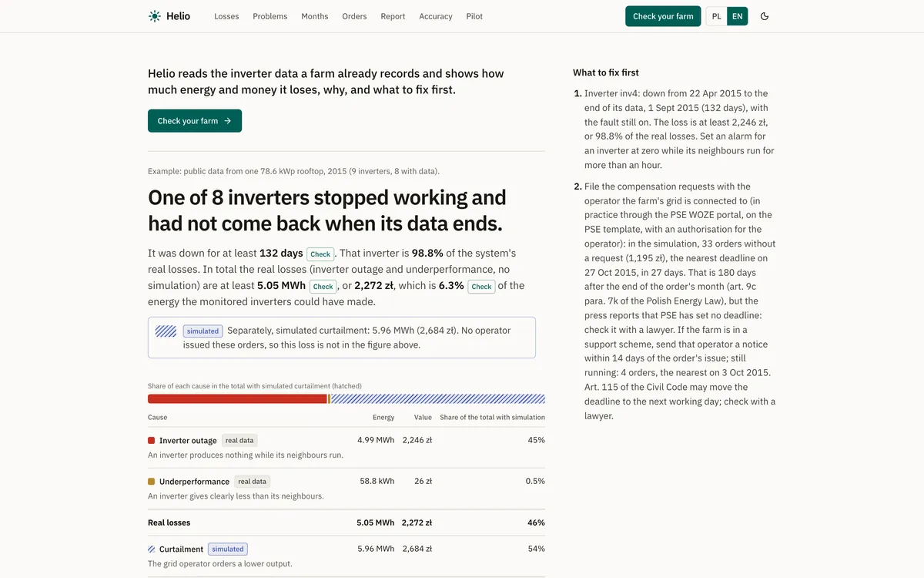
Task: Select the Inverter outage row label
Action: coord(188,441)
